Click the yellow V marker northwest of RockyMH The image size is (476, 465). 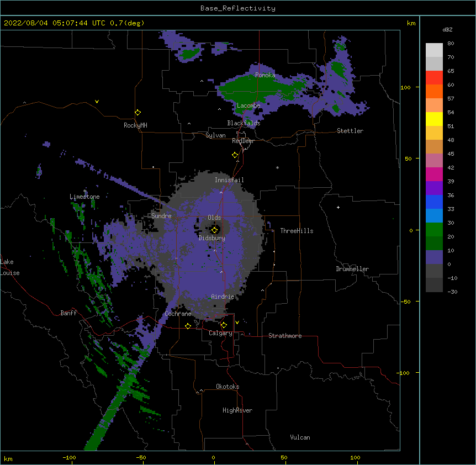97,102
